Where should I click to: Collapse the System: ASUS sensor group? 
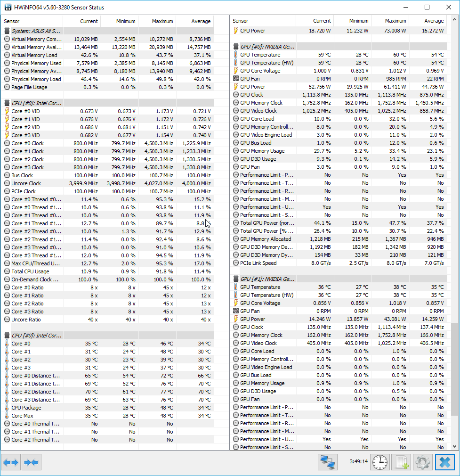point(33,31)
